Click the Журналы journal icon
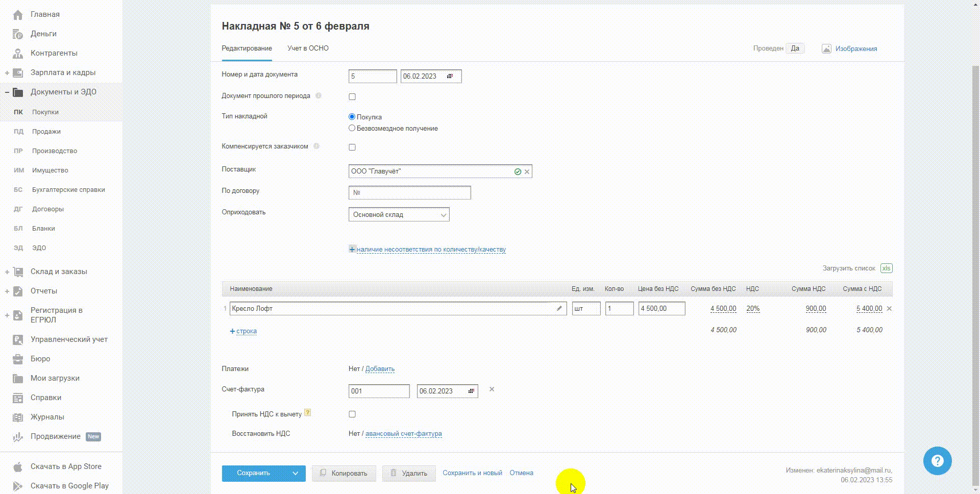 coord(18,417)
